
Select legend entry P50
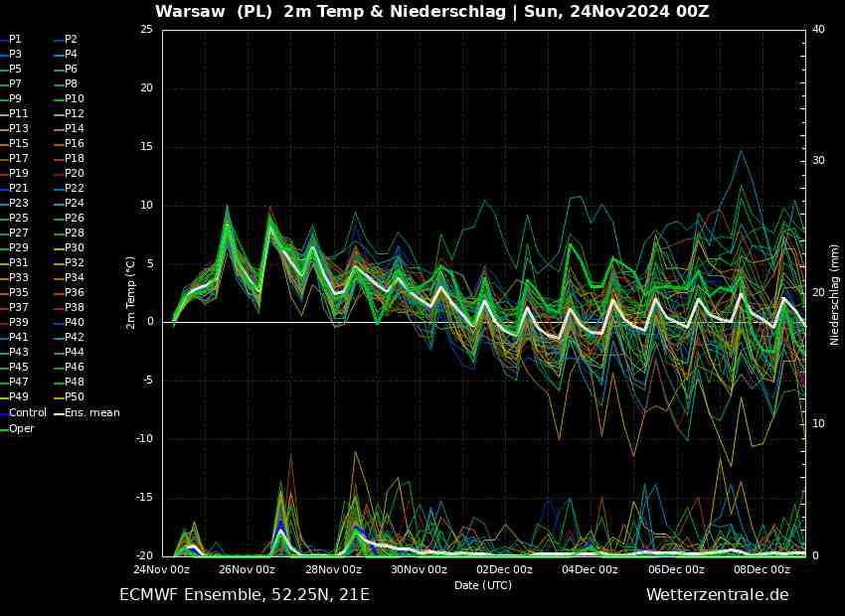(x=70, y=396)
